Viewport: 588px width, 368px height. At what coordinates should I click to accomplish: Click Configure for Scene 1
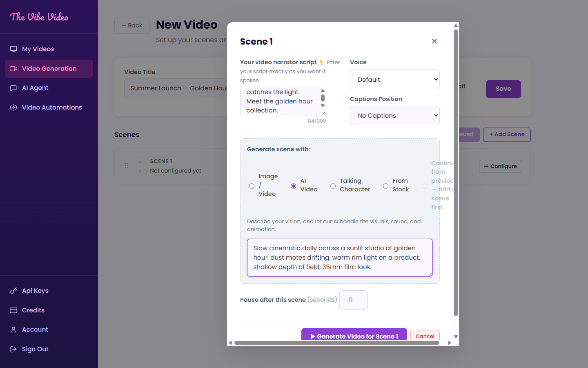click(500, 166)
